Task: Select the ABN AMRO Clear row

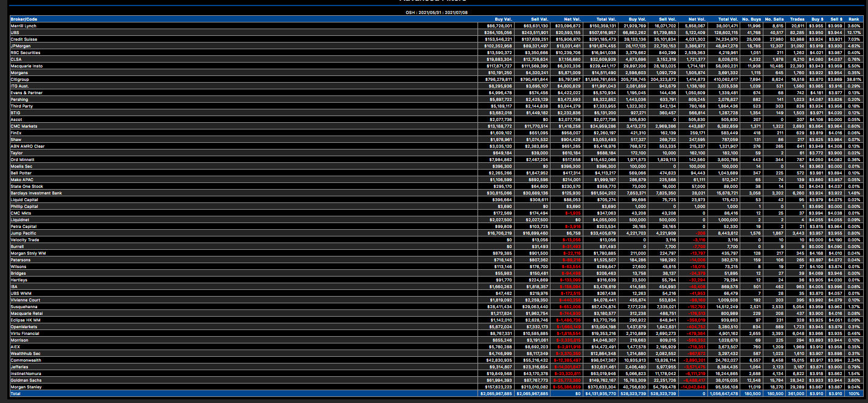Action: tap(436, 146)
